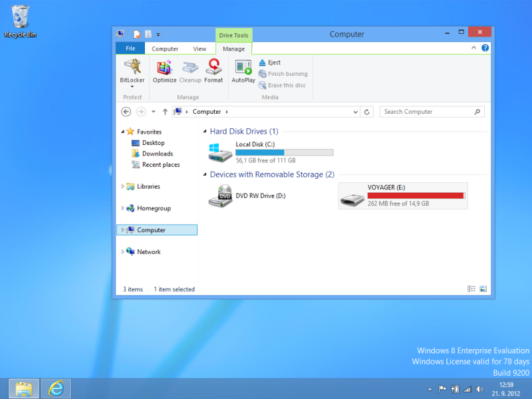Switch to large icons view in status bar
The image size is (532, 399).
click(483, 289)
